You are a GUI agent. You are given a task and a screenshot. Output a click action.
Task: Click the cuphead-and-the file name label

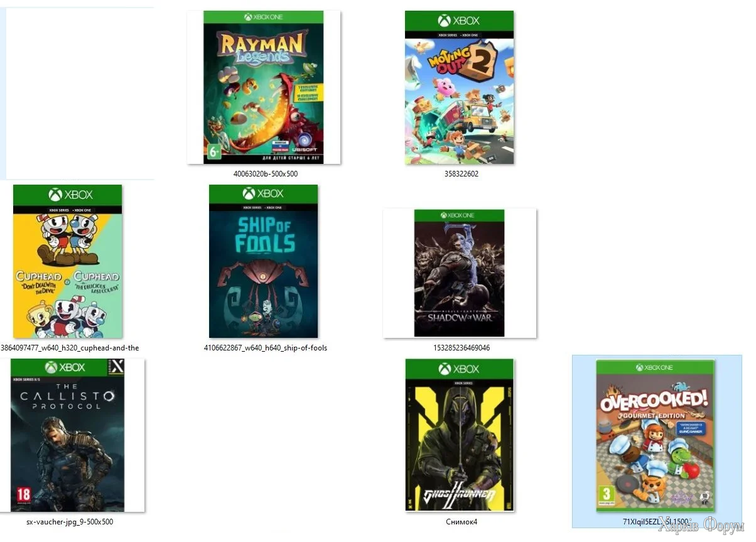tap(70, 348)
